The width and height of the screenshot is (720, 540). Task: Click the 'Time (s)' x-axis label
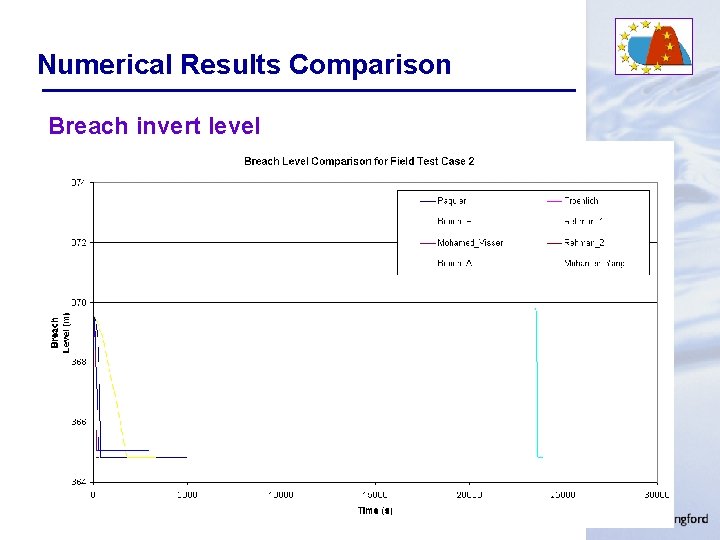point(375,510)
